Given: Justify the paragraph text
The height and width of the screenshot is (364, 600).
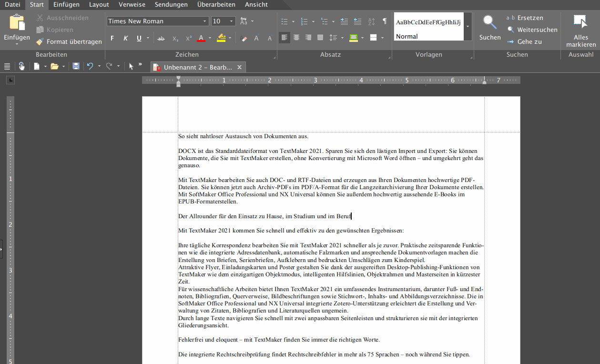Looking at the screenshot, I should tap(320, 38).
